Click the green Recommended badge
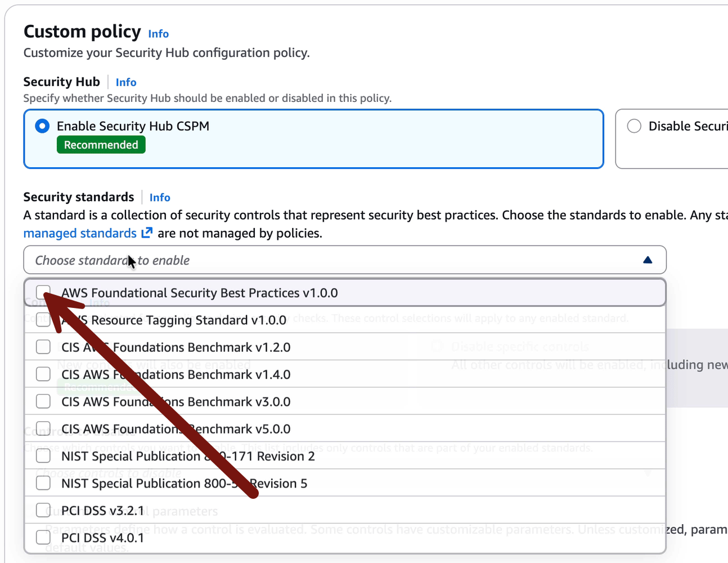This screenshot has width=728, height=563. click(x=101, y=145)
